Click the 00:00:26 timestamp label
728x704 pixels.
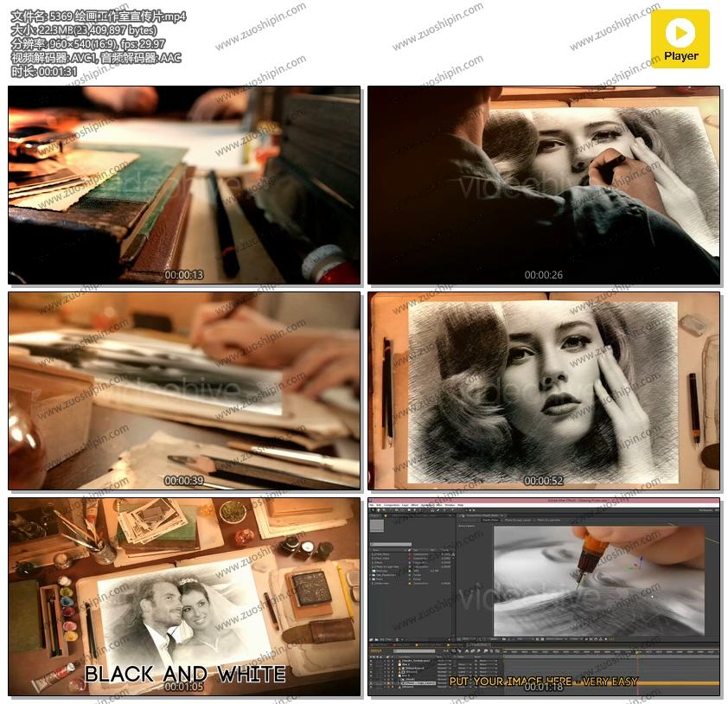544,276
